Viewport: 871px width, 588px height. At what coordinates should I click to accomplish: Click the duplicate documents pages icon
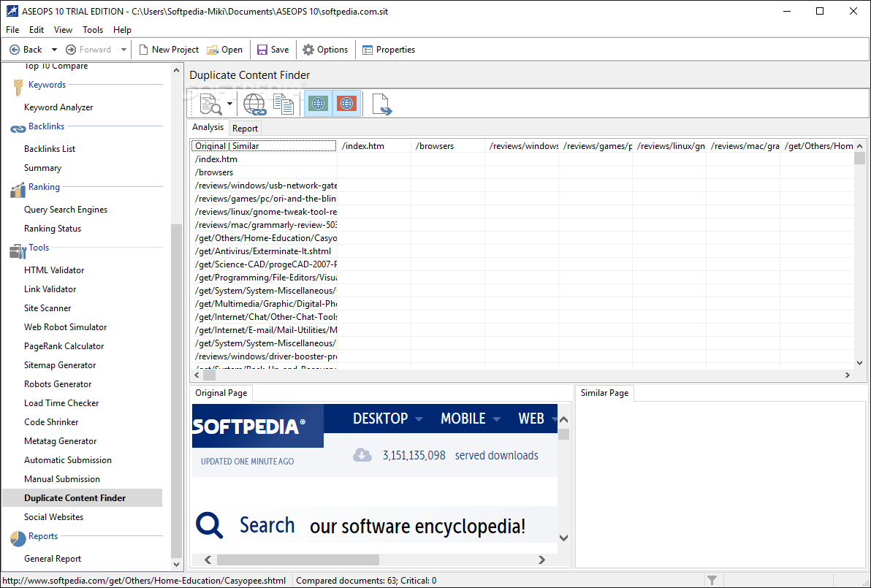(284, 104)
